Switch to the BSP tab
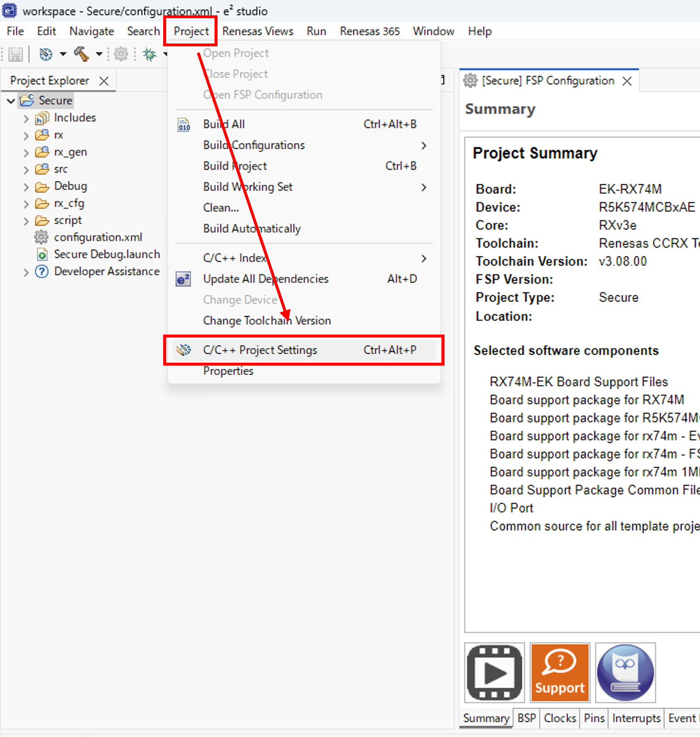Viewport: 700px width, 737px height. 526,718
